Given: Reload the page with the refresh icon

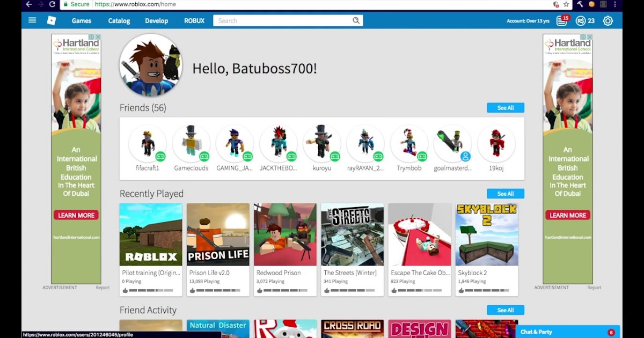Looking at the screenshot, I should [52, 4].
